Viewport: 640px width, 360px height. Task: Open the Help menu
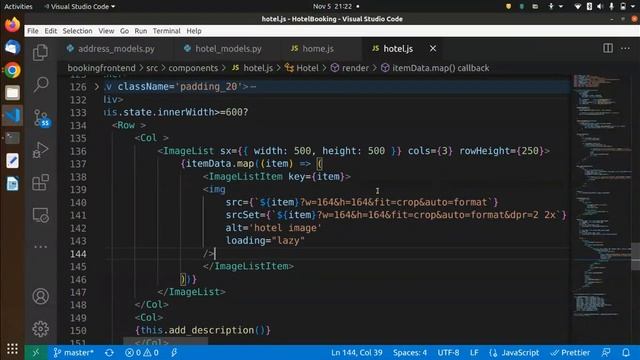(x=194, y=31)
